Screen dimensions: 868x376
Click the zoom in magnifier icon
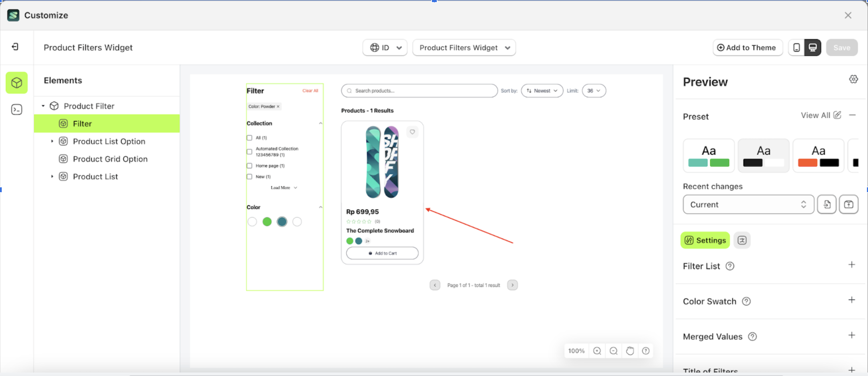pos(597,351)
